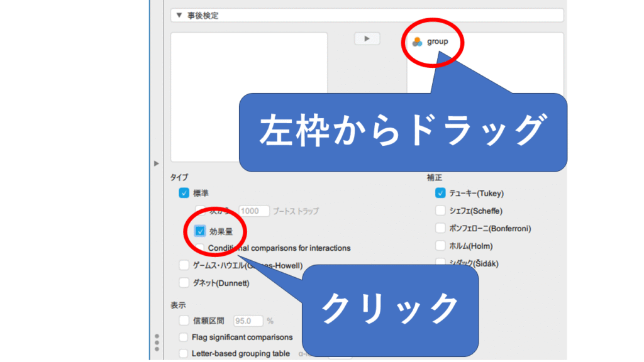Enable シェフェ (Scheffe) correction
This screenshot has height=362, width=644.
coord(440,211)
